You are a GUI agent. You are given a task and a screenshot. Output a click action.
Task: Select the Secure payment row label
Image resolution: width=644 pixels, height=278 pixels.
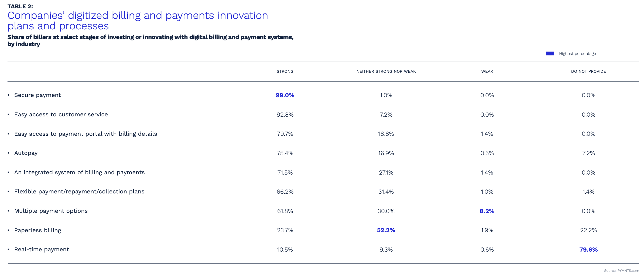pos(37,95)
